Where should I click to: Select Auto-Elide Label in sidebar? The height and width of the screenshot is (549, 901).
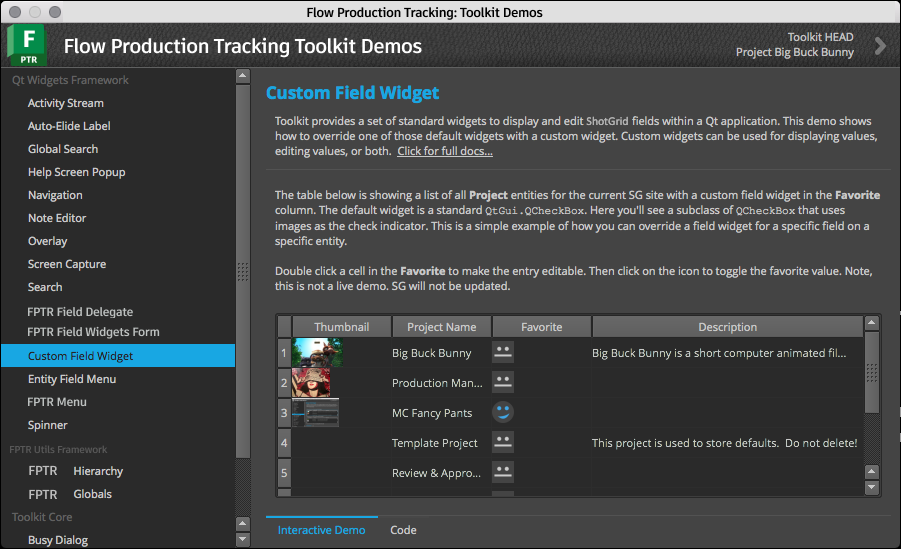[69, 126]
